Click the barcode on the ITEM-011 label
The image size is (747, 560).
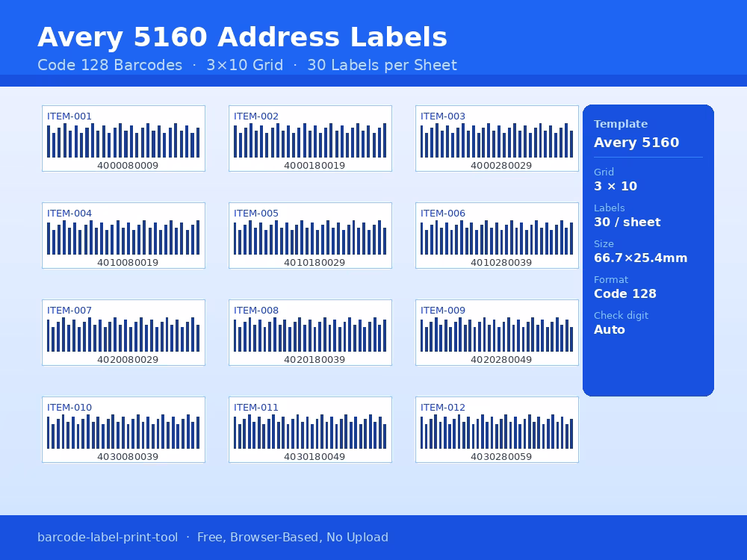[310, 432]
